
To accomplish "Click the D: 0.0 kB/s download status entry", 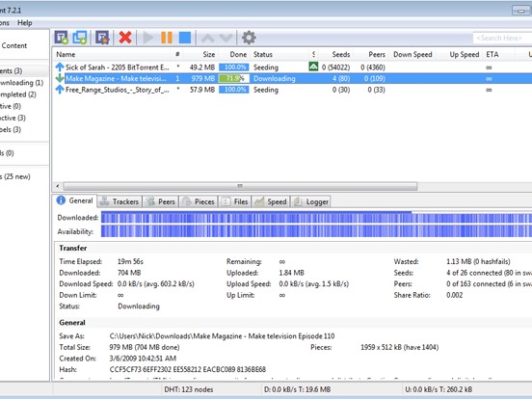I will point(297,389).
